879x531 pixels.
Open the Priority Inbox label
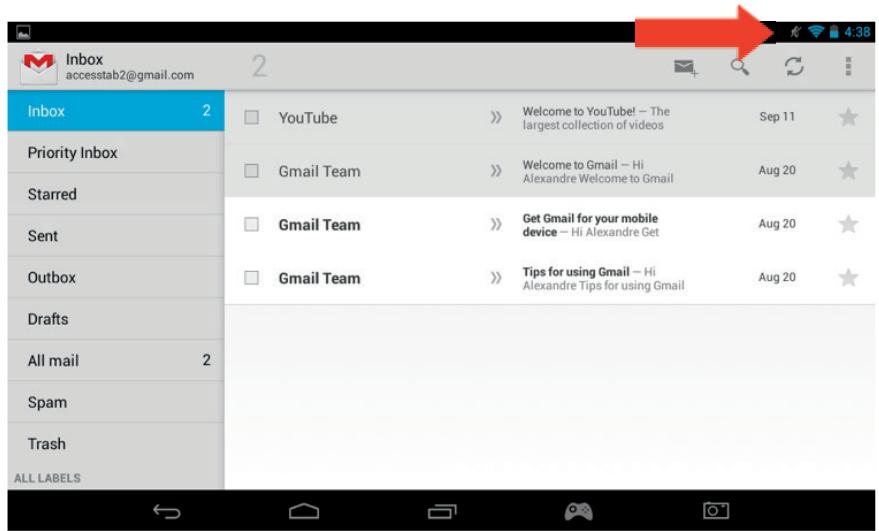click(116, 153)
